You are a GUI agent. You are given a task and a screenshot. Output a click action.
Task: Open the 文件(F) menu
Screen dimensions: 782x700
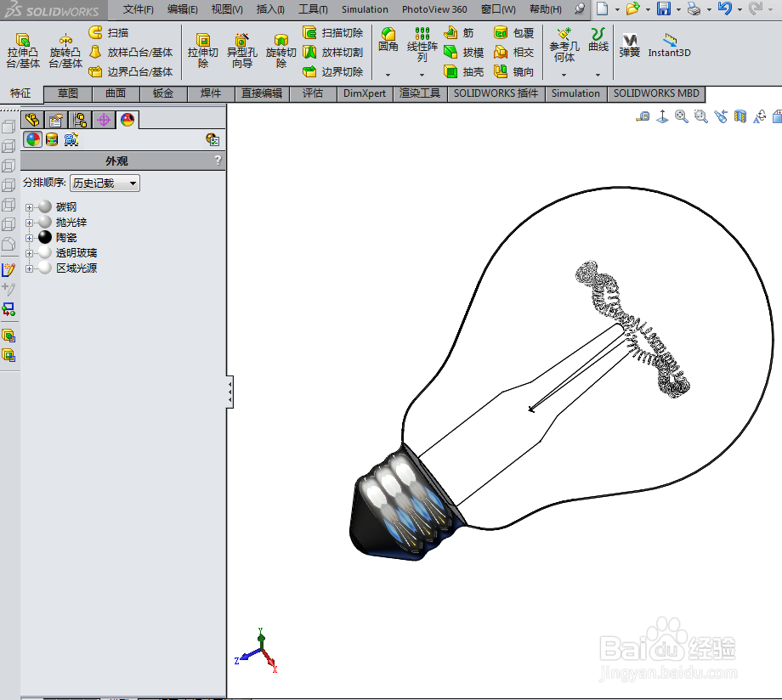(x=139, y=9)
